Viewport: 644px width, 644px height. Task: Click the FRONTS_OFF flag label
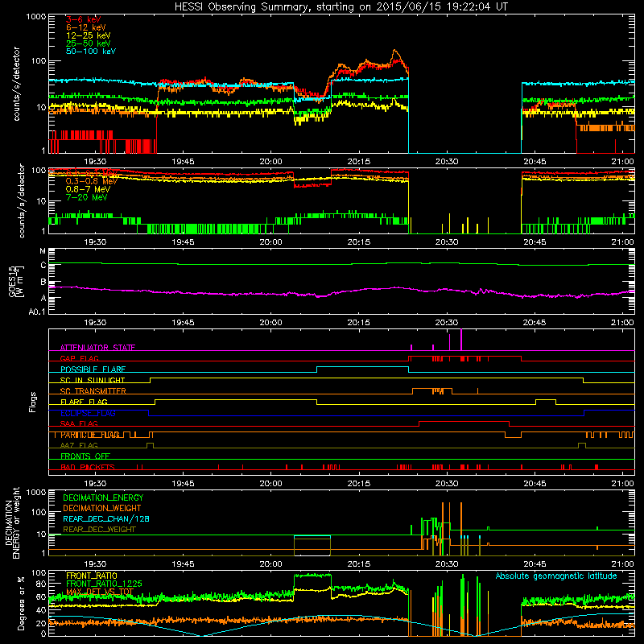coord(85,456)
